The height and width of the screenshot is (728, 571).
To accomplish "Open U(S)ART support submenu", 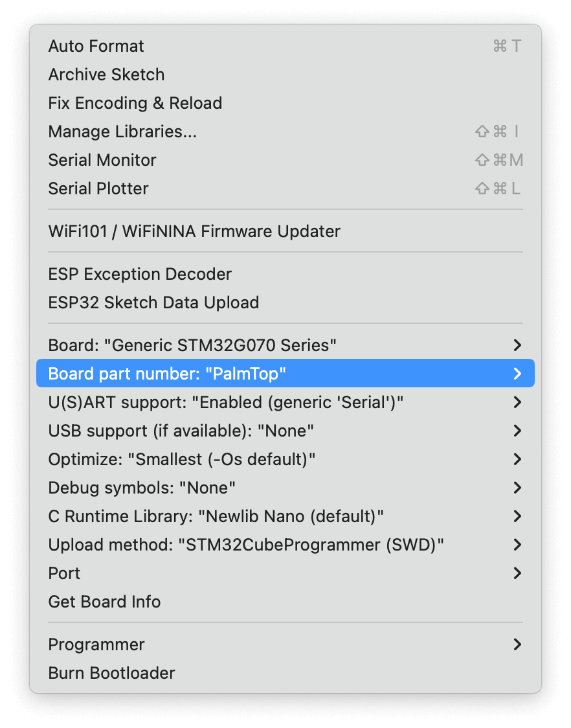I will [285, 402].
